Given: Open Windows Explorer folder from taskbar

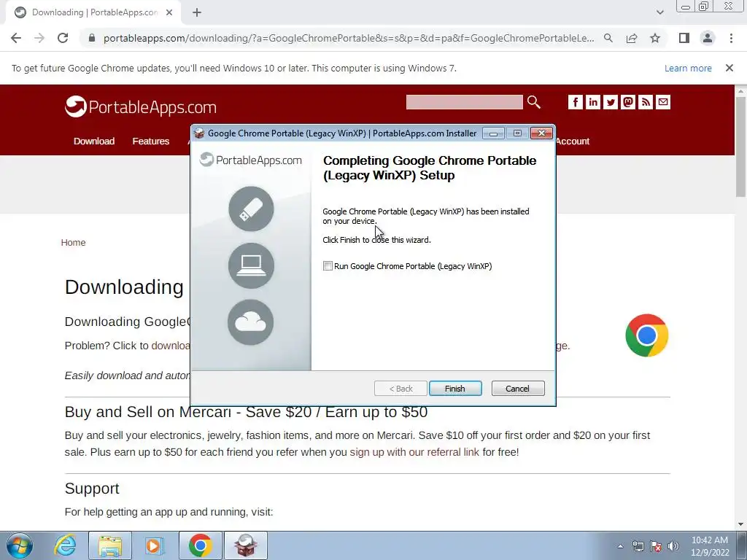Looking at the screenshot, I should coord(110,545).
